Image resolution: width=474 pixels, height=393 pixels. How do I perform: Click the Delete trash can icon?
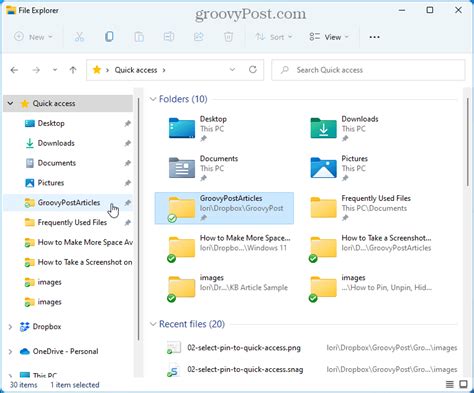click(228, 37)
